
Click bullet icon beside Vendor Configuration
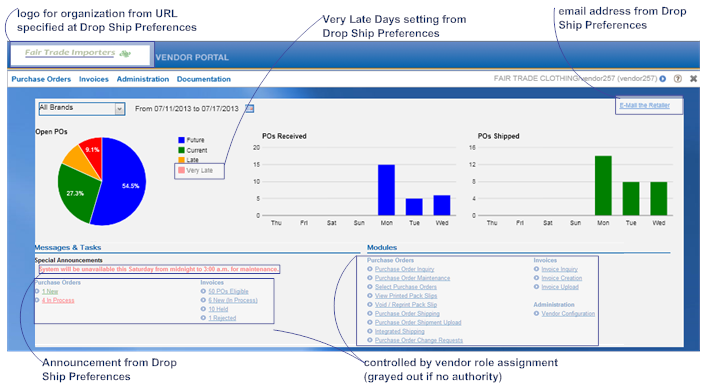(537, 314)
